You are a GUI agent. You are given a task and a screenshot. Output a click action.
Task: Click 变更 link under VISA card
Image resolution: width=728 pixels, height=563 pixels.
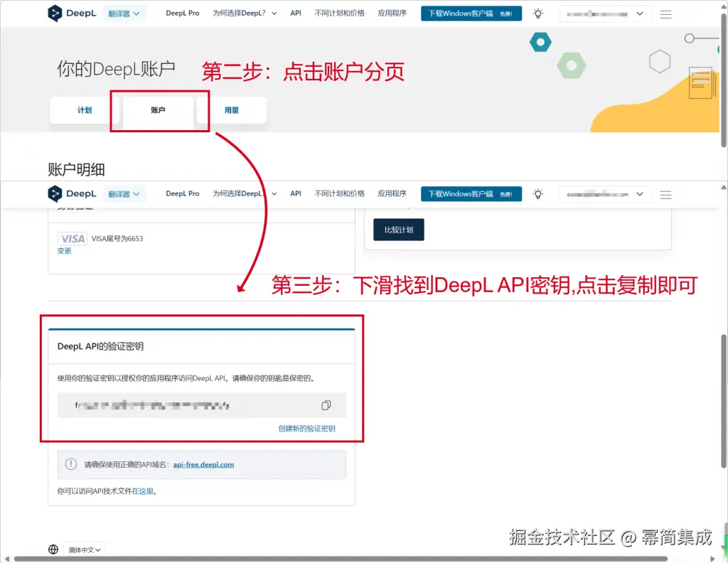click(x=64, y=251)
